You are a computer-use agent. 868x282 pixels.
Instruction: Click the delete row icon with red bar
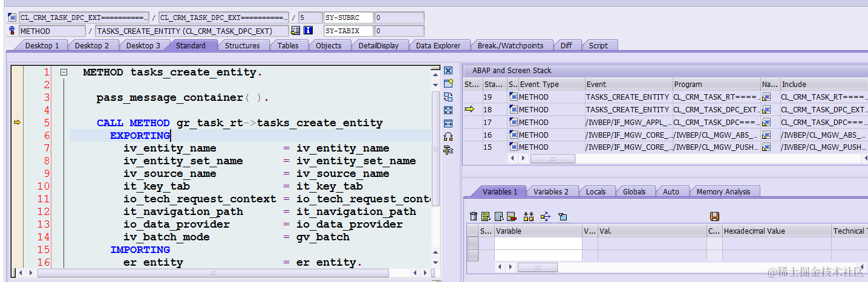(x=511, y=216)
